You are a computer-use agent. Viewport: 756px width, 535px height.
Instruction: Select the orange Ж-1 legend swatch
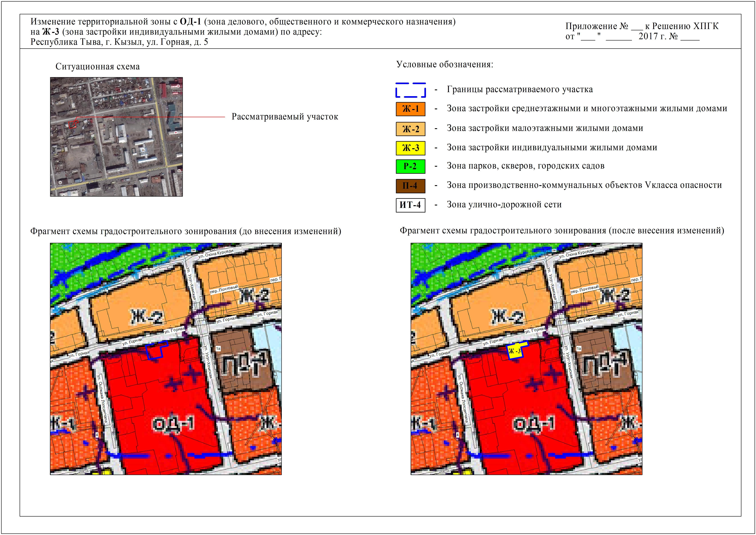(410, 109)
